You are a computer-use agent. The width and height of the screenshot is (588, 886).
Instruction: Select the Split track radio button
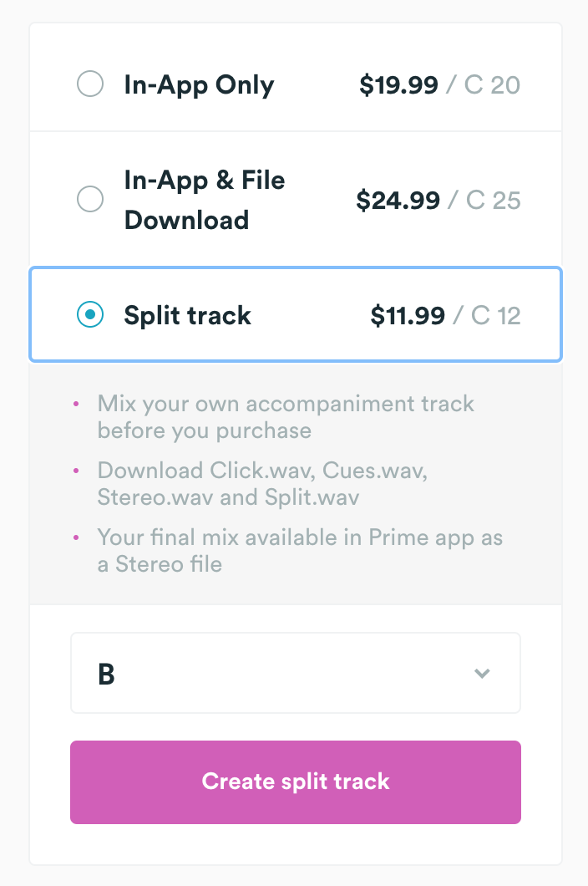click(x=90, y=315)
